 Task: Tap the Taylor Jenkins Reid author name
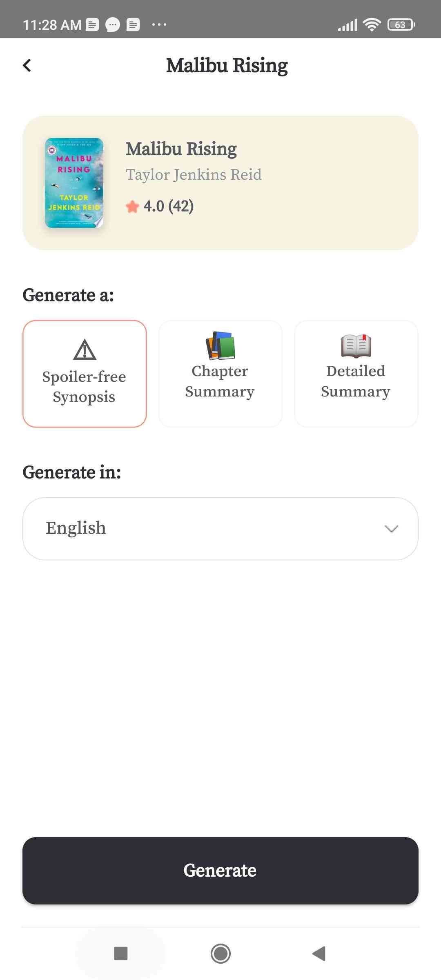coord(194,175)
